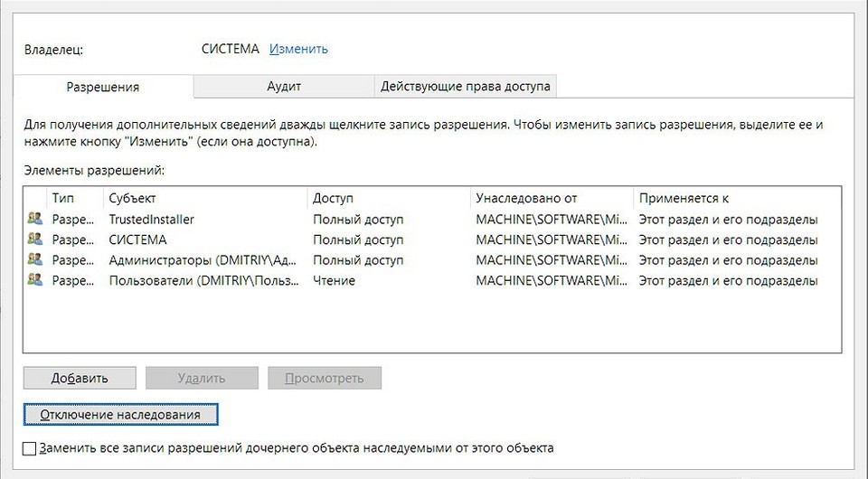Click the grayed-out Удалить button

[x=202, y=378]
